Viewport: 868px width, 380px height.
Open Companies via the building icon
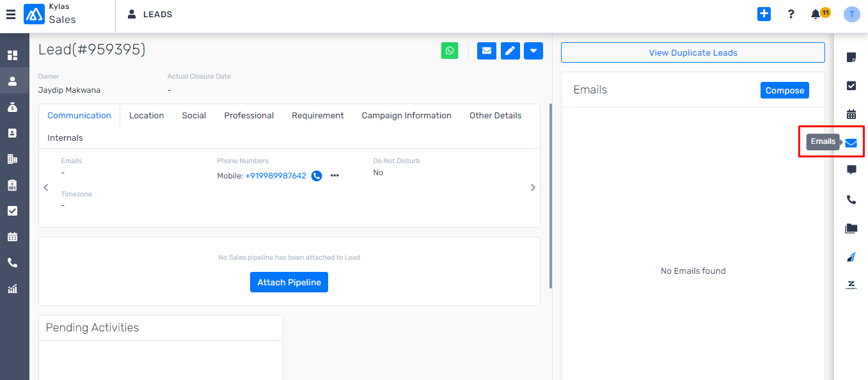(13, 157)
